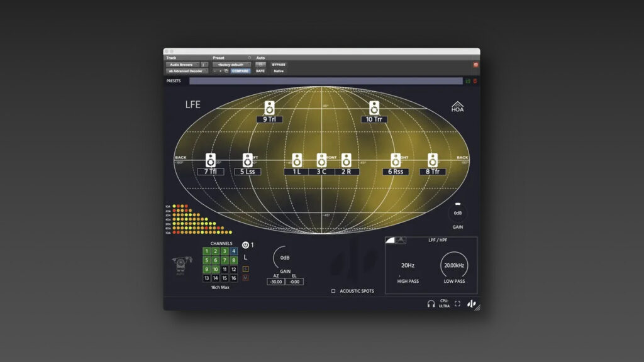Viewport: 644px width, 362px height.
Task: Click the Audio Brewers logo icon
Action: [x=471, y=304]
